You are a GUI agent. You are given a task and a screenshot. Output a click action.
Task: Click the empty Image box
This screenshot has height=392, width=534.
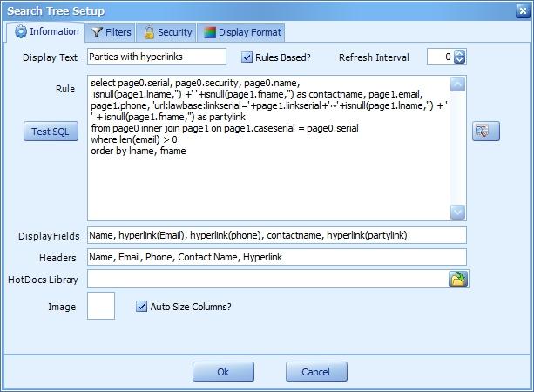(101, 306)
